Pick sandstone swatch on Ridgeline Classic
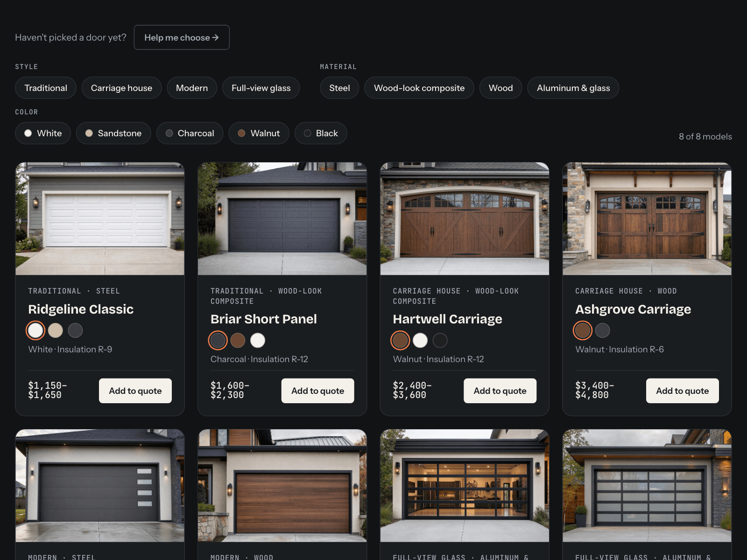This screenshot has height=560, width=747. pos(56,330)
